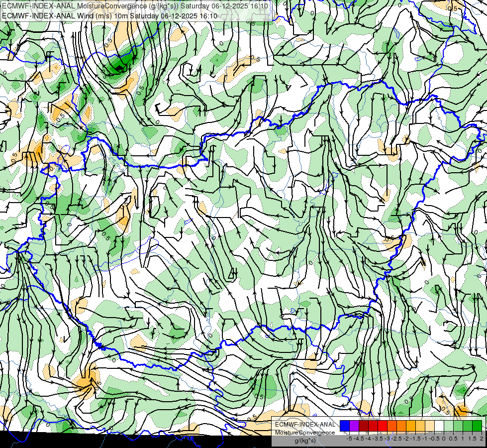Click the legend scale value '-5'

pos(349,439)
